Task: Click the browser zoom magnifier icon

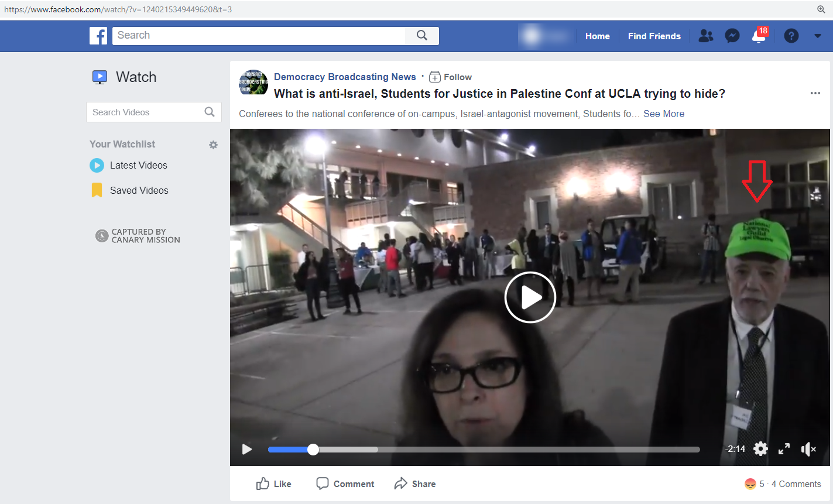Action: click(x=821, y=9)
